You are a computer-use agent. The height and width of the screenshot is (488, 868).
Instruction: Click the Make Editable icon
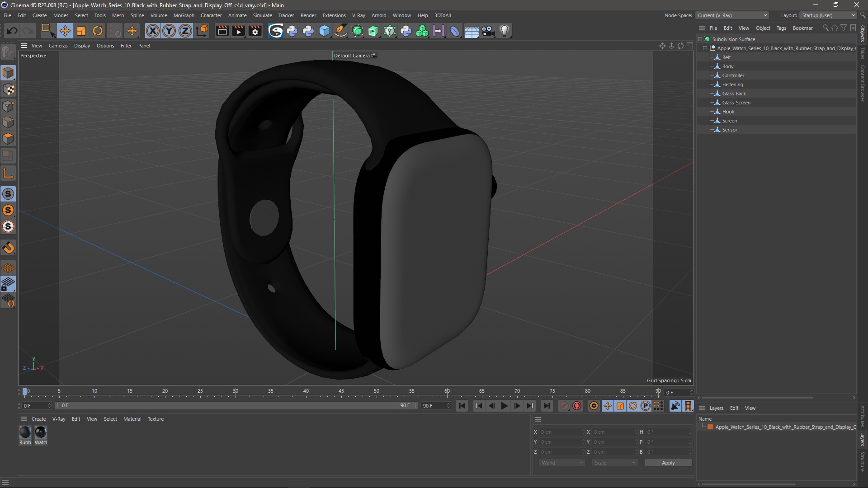(8, 53)
